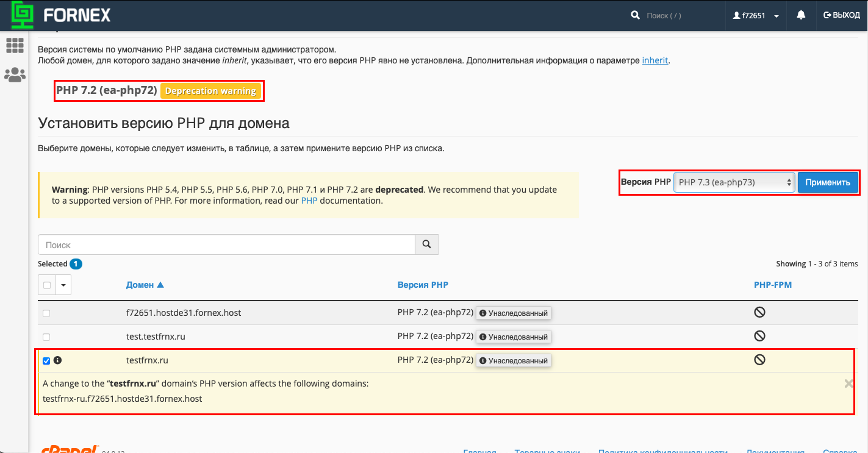Sort by PHP-FPM column header

point(773,285)
